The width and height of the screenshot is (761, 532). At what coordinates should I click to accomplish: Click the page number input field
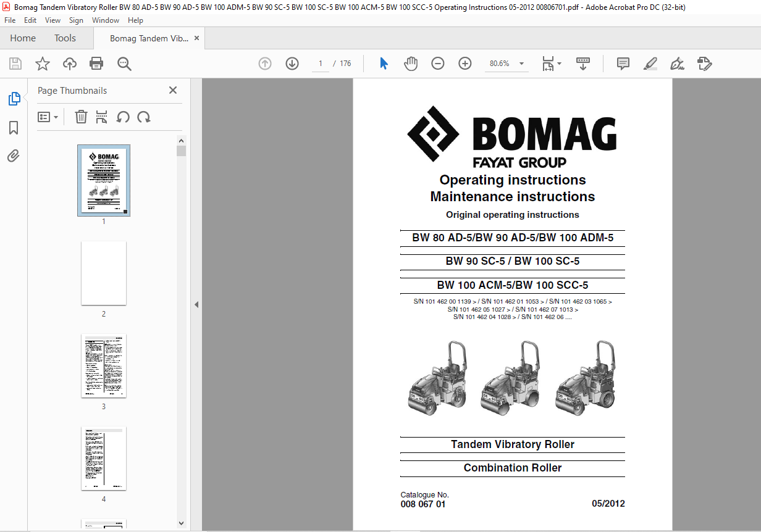click(x=320, y=64)
